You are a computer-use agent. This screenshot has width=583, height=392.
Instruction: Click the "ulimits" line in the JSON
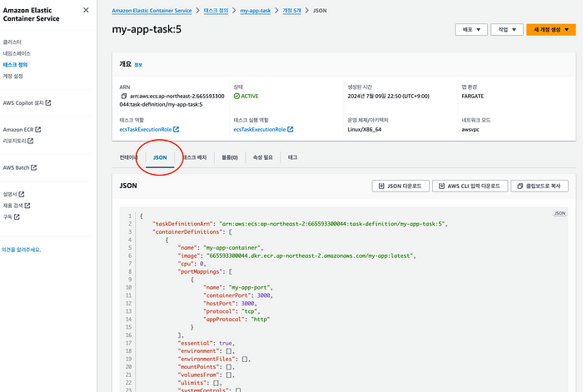point(200,383)
